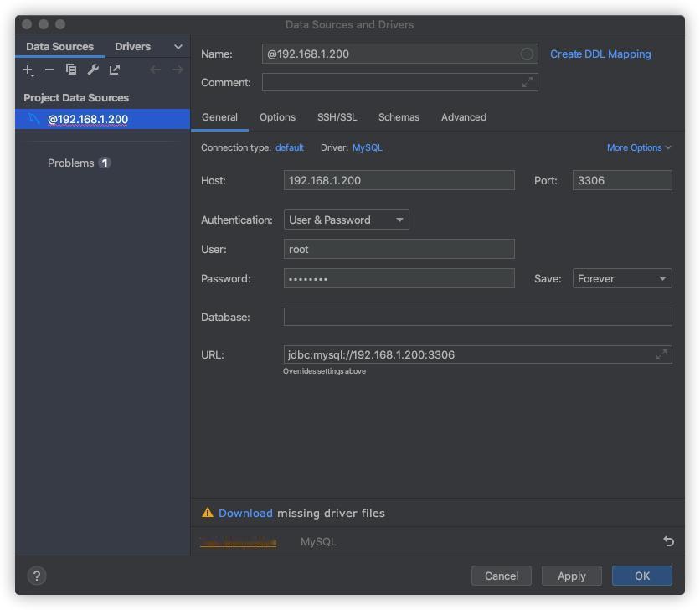Focus the Password field

click(399, 278)
